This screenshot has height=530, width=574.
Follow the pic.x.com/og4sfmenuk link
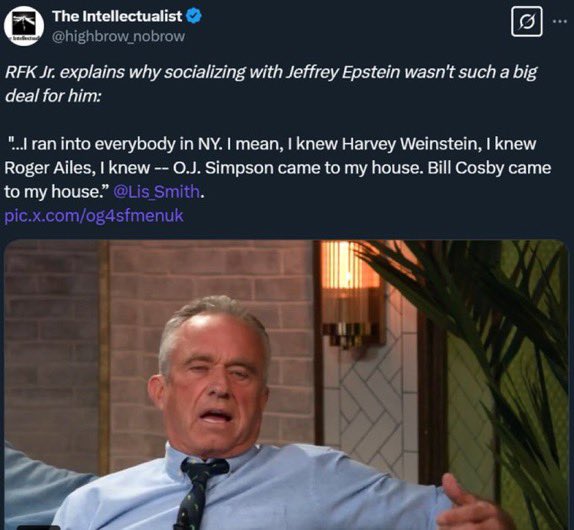(x=94, y=215)
